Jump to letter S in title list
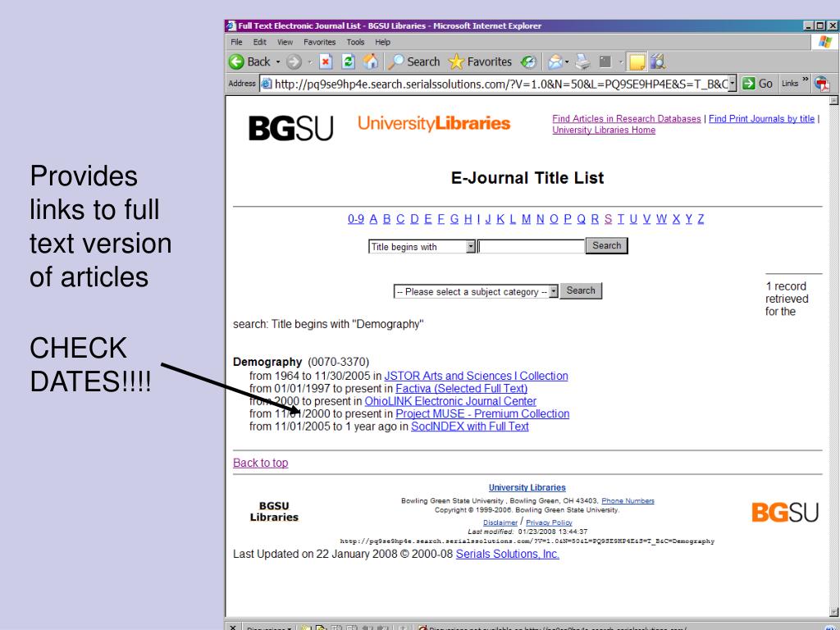840x630 pixels. (608, 219)
